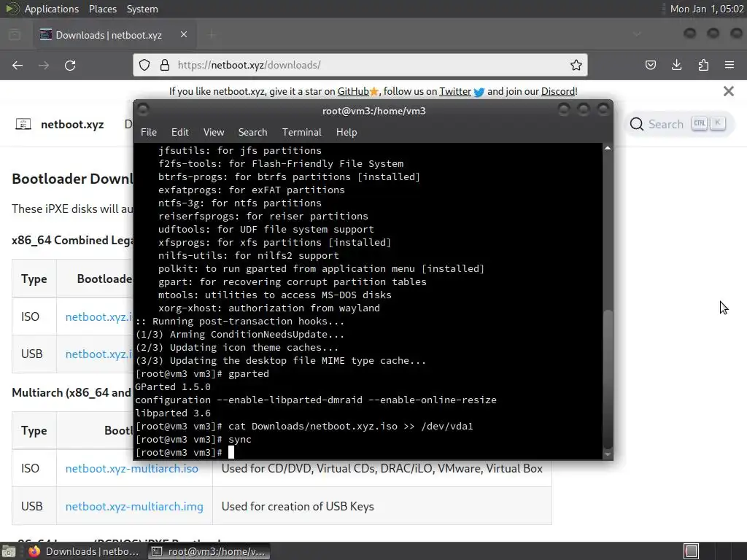This screenshot has width=747, height=560.
Task: Switch to root@vm3 terminal taskbar button
Action: pos(208,551)
